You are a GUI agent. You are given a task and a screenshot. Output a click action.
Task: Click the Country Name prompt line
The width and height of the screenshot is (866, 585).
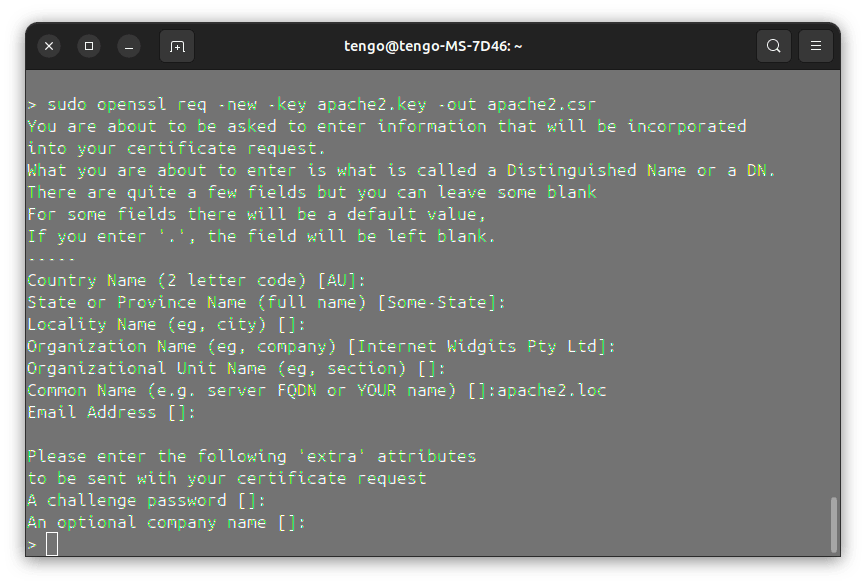click(x=196, y=281)
